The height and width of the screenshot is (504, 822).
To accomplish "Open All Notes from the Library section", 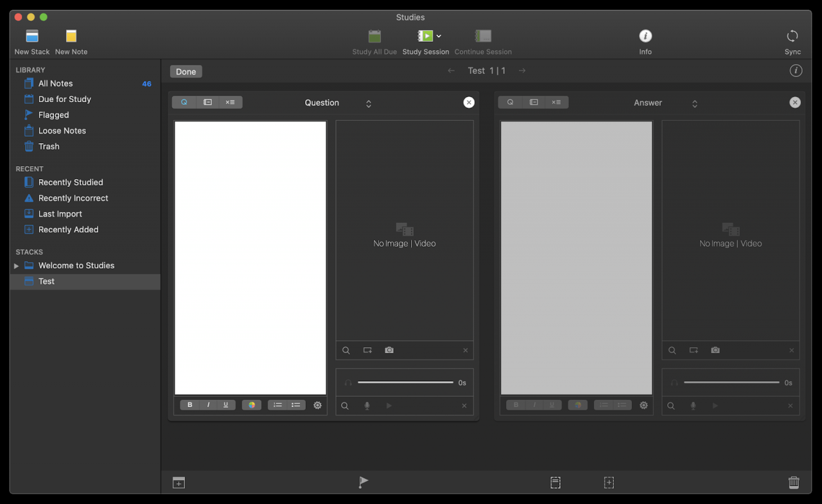I will (55, 83).
